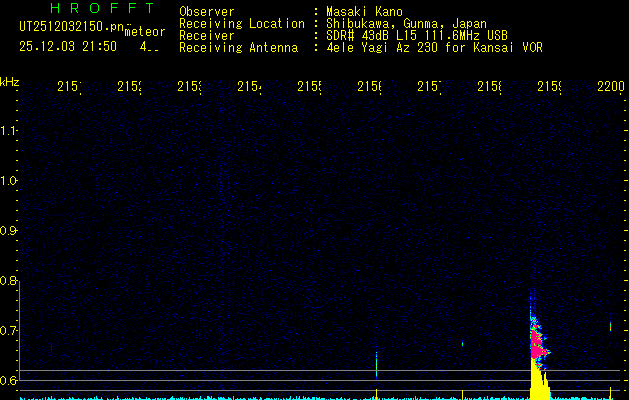Select the blue top of the large echo
The height and width of the screenshot is (400, 629).
532,298
